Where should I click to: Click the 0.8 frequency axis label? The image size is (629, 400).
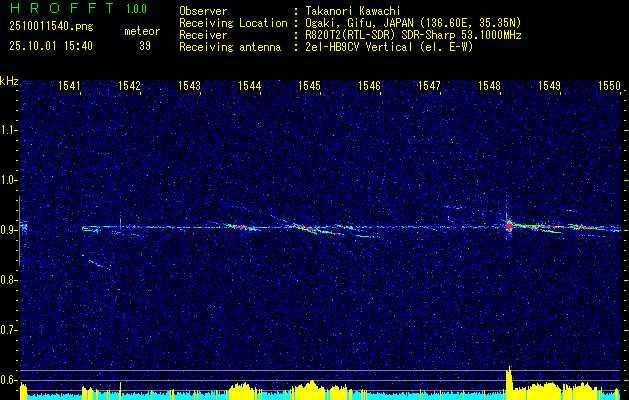click(x=7, y=280)
